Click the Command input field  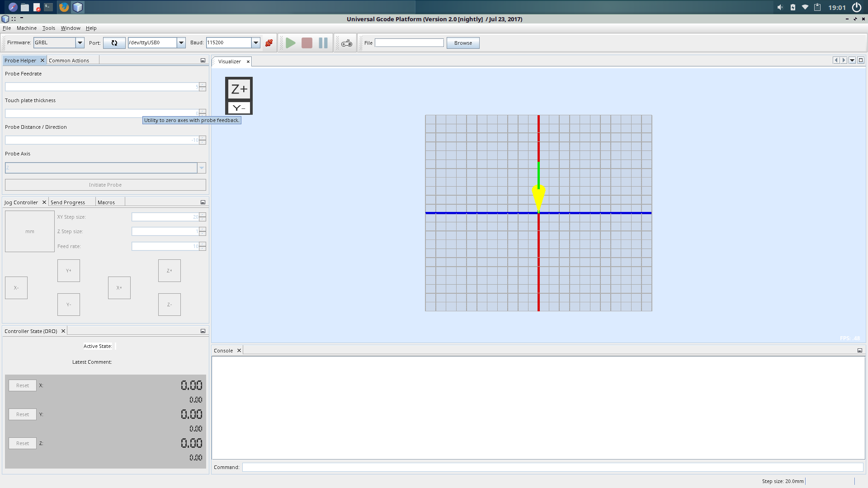(x=552, y=467)
